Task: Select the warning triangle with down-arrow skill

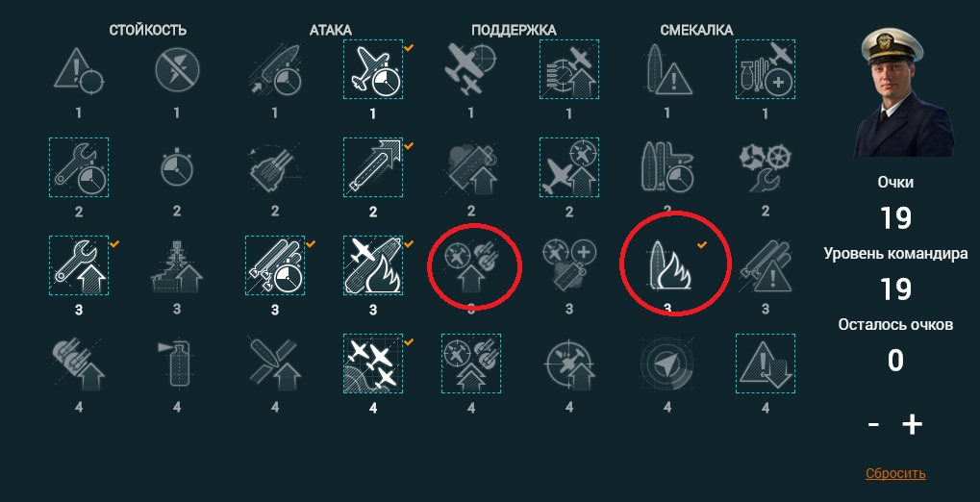Action: tap(766, 364)
